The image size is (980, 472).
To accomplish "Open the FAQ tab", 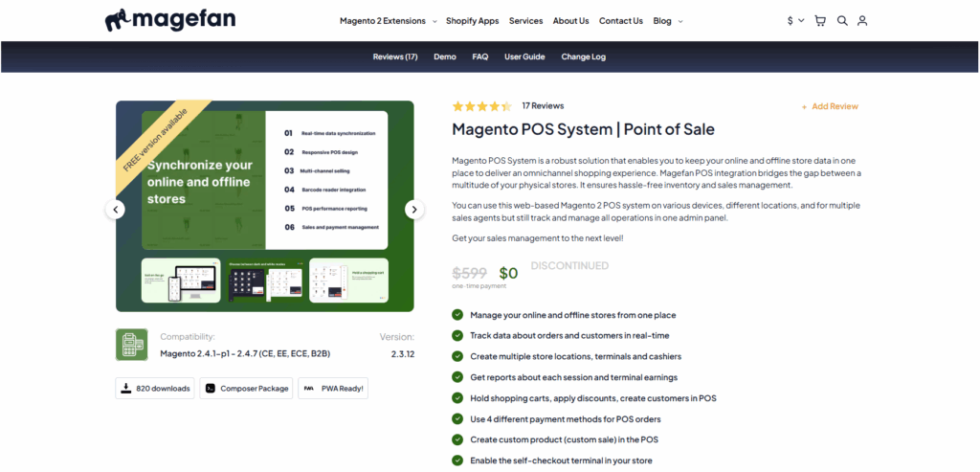I will (480, 56).
